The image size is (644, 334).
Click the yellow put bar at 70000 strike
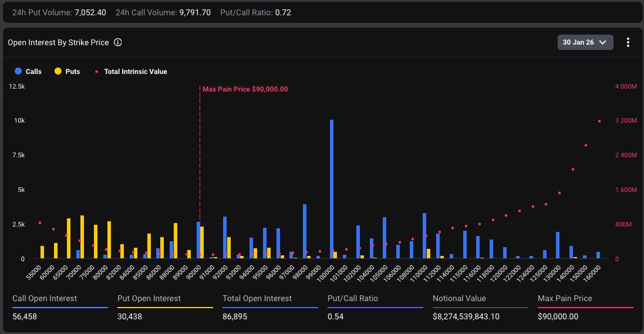(82, 237)
